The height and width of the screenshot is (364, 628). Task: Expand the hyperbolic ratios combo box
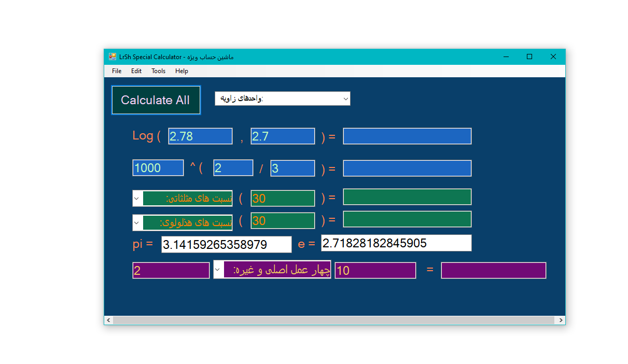[137, 222]
